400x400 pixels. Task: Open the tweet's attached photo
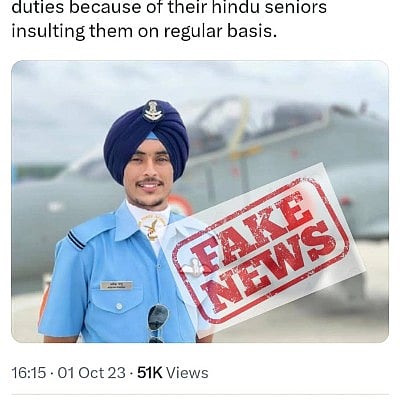[200, 202]
